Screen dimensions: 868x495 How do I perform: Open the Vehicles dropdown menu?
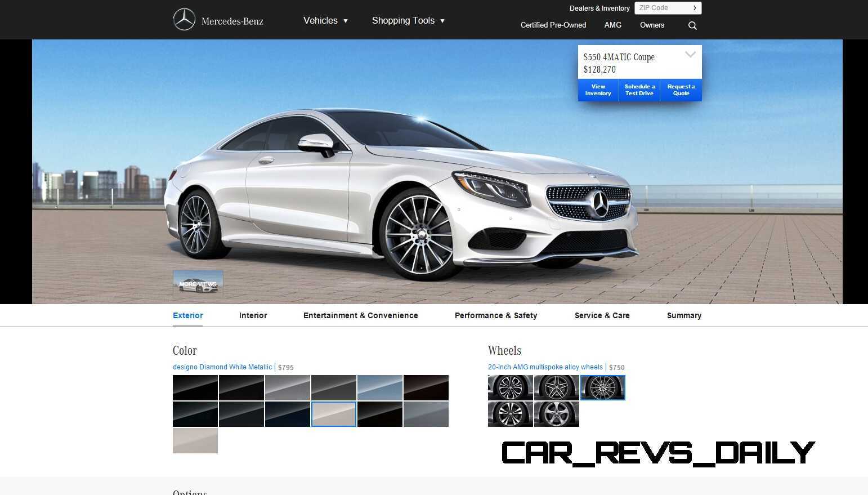coord(325,20)
